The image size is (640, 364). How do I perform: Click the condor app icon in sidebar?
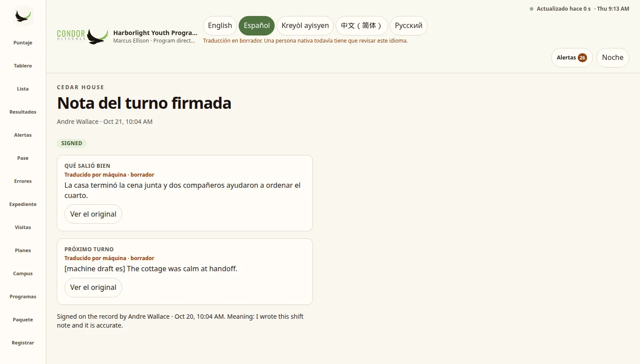click(x=23, y=16)
